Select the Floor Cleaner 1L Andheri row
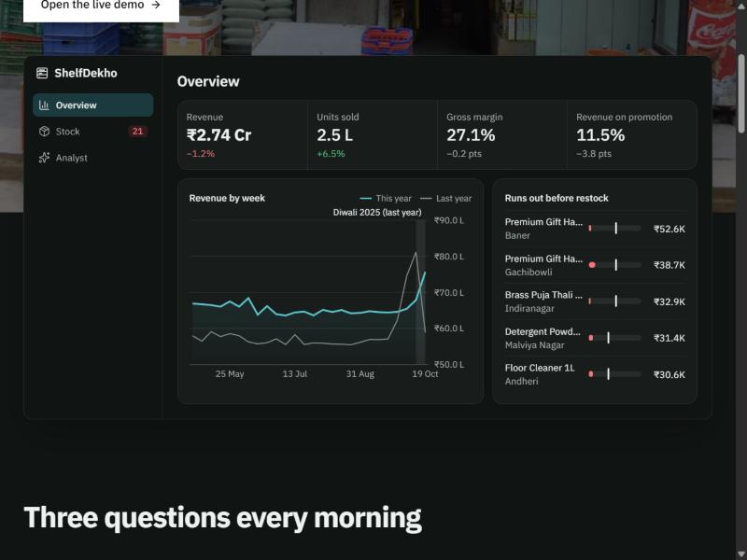747x560 pixels. click(x=595, y=374)
